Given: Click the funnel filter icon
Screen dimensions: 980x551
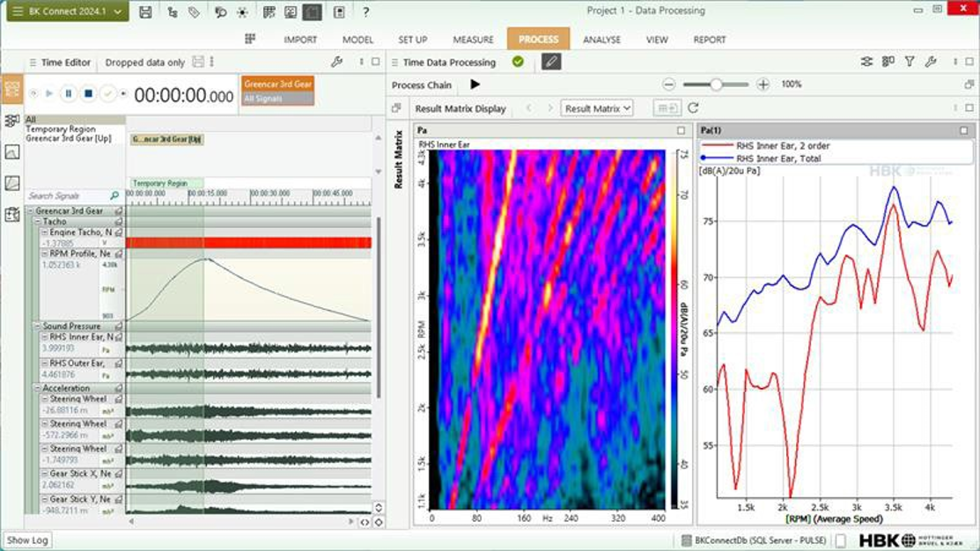Looking at the screenshot, I should [910, 62].
